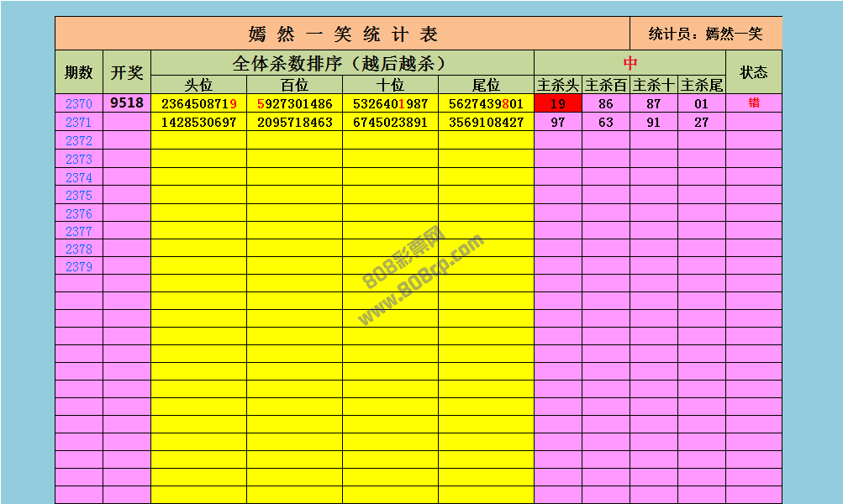This screenshot has height=504, width=843.
Task: Click the 百位 column header
Action: (x=294, y=86)
